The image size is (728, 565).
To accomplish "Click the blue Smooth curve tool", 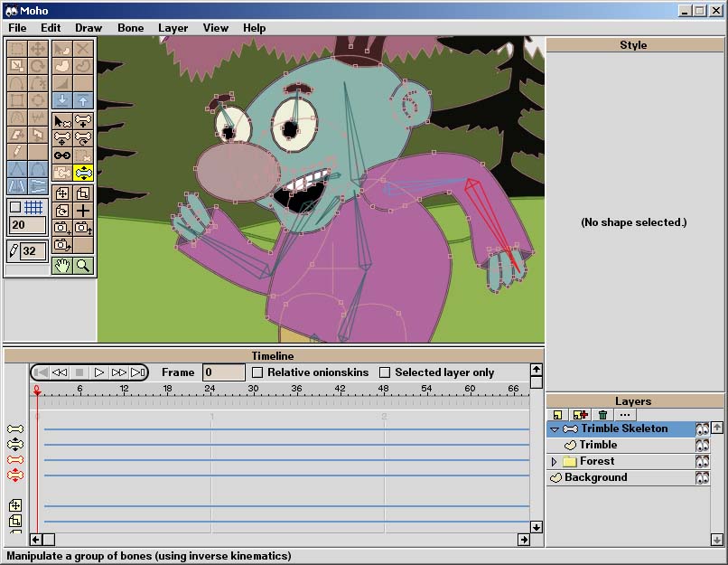I will 38,169.
